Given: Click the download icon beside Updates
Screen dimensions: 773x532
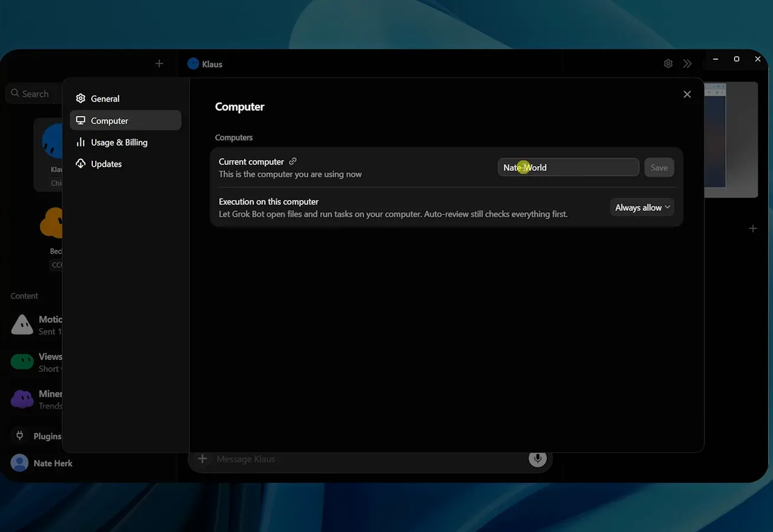Looking at the screenshot, I should point(81,164).
